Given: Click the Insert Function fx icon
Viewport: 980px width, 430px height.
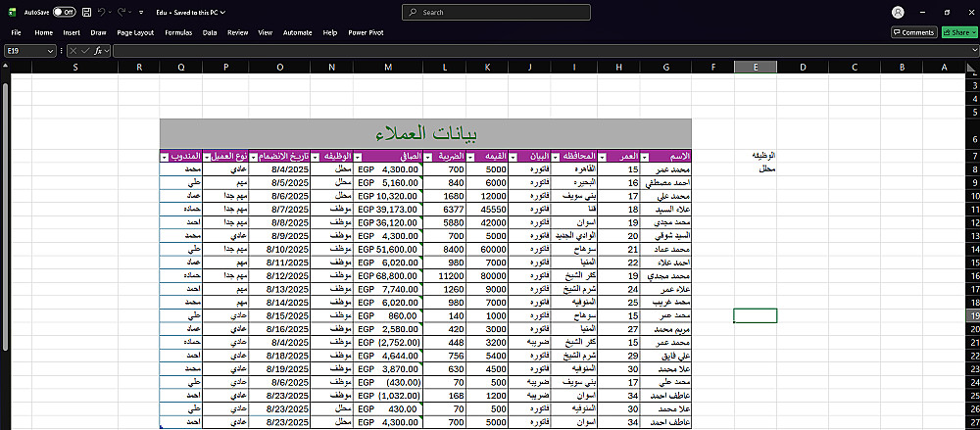Looking at the screenshot, I should click(98, 51).
